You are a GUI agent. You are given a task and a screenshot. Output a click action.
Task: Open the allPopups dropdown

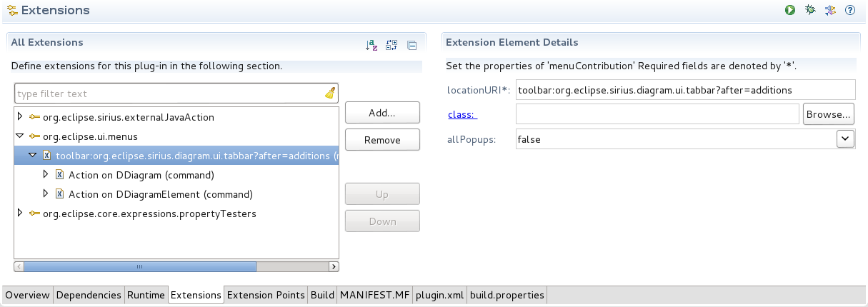[845, 139]
